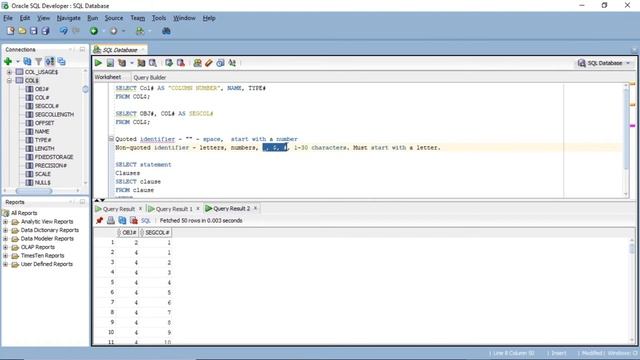Open the File menu
Viewport: 640px width, 360px height.
click(x=8, y=18)
